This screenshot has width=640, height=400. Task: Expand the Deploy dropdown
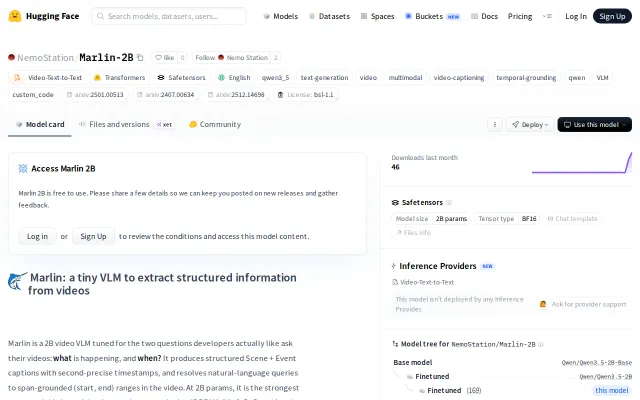pyautogui.click(x=530, y=124)
